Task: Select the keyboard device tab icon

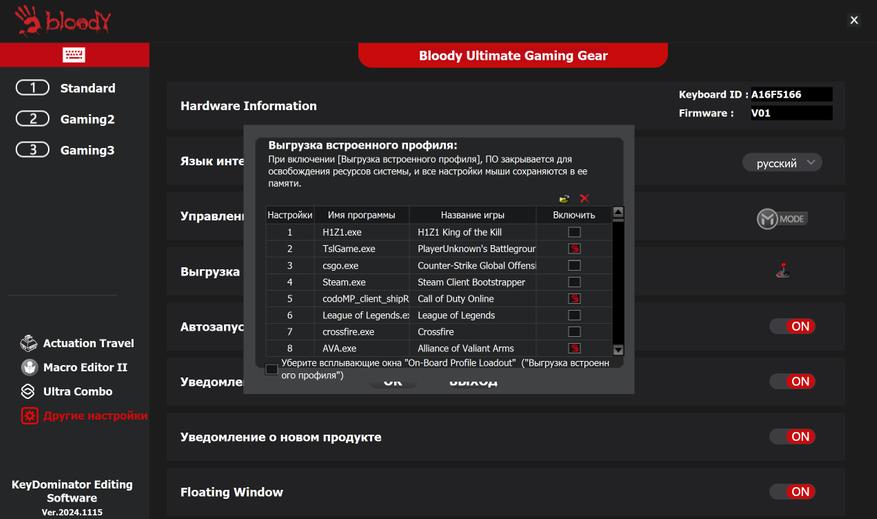Action: click(x=74, y=55)
